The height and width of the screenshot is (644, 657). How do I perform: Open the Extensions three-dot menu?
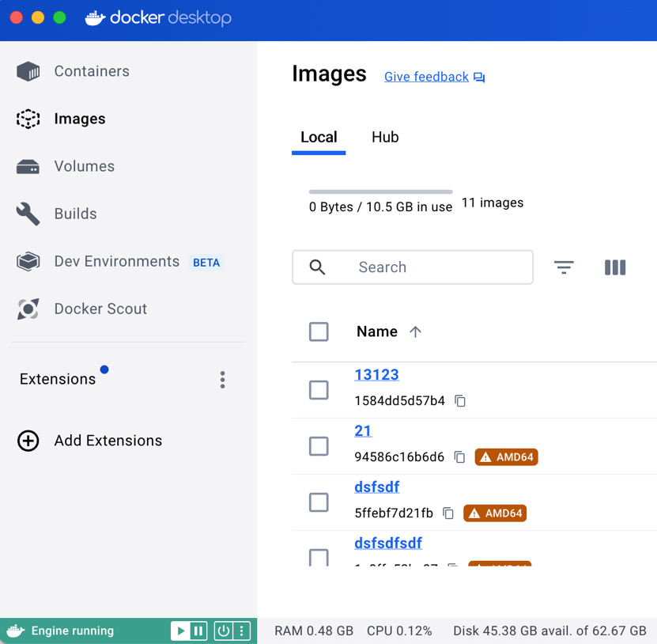222,380
